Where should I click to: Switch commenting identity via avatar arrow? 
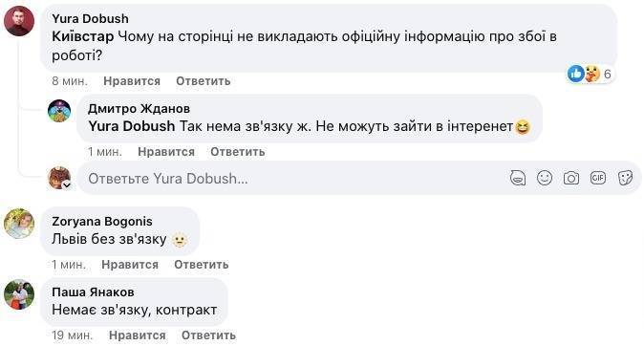point(67,185)
